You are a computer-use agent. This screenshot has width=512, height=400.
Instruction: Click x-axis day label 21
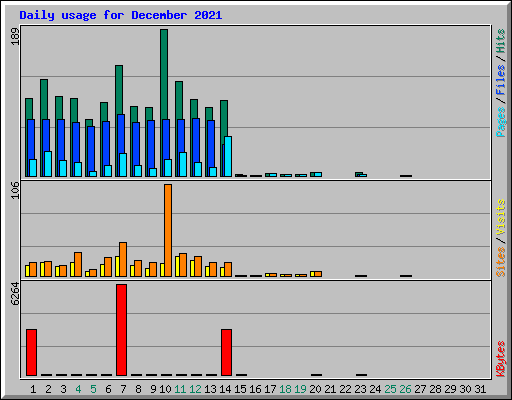330,389
